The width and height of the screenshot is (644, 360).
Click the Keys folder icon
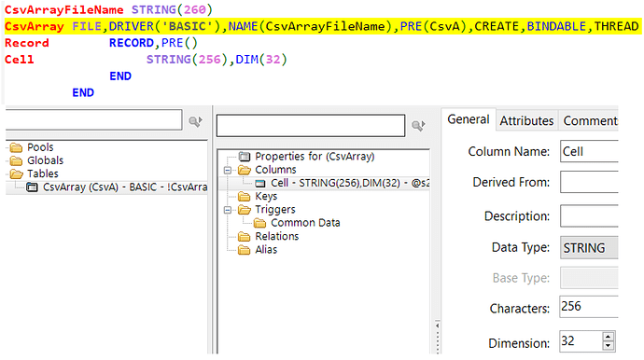click(x=245, y=196)
